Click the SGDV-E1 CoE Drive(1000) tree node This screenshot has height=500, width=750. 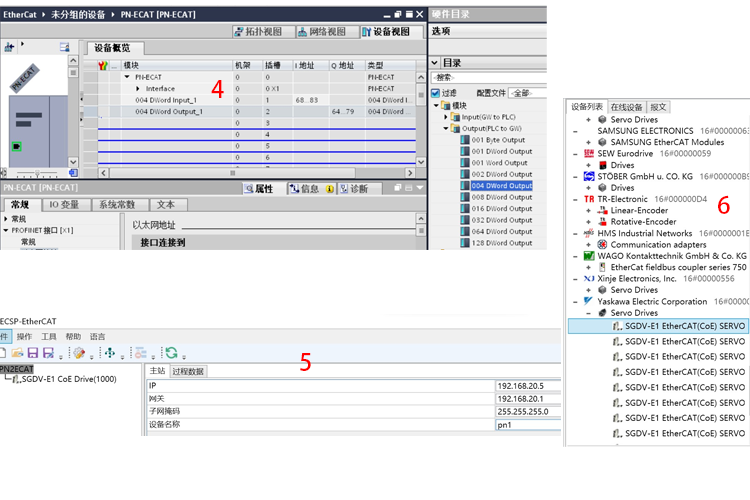point(68,380)
